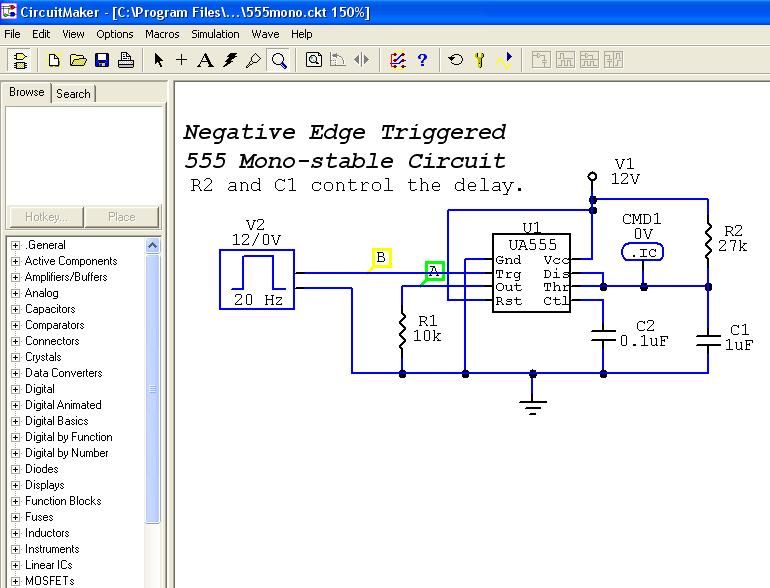
Task: Click third grayed analysis window icon
Action: (x=589, y=60)
